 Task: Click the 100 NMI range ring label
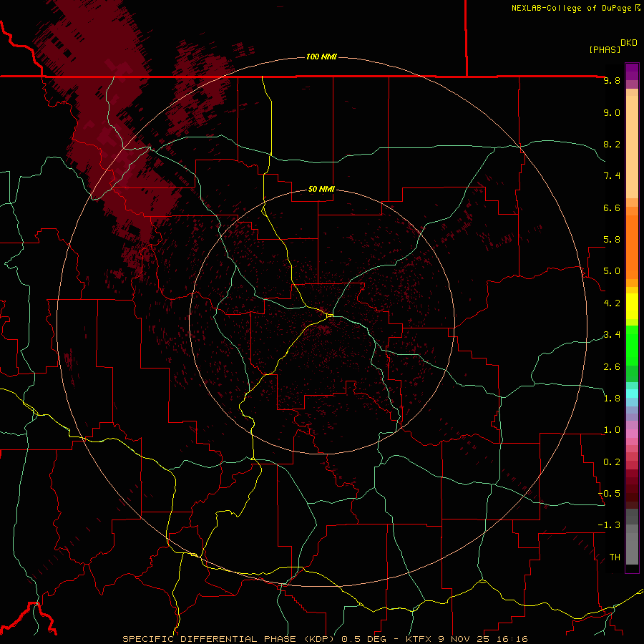pyautogui.click(x=321, y=57)
